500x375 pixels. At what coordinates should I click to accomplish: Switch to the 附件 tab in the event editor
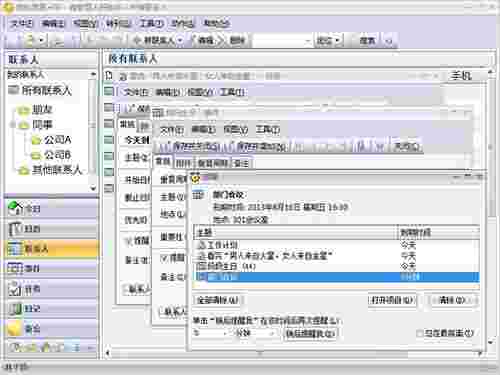[x=183, y=163]
